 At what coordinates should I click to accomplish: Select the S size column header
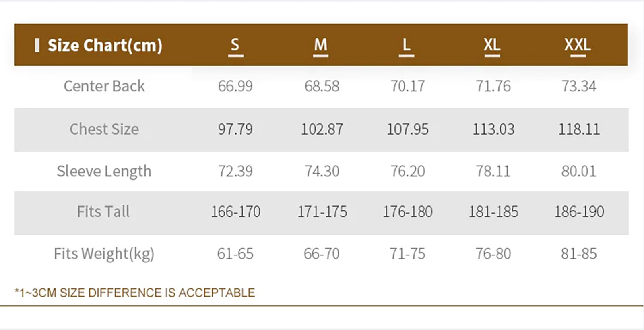click(x=235, y=45)
